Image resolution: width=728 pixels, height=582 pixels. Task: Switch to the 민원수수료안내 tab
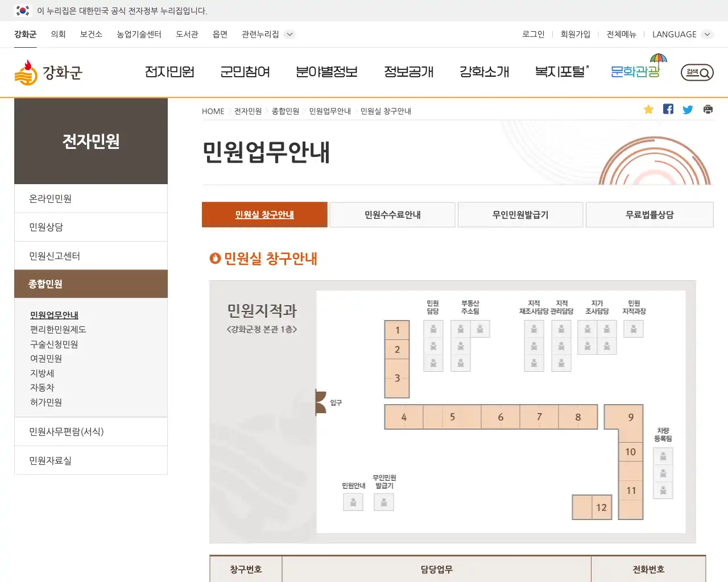point(392,215)
